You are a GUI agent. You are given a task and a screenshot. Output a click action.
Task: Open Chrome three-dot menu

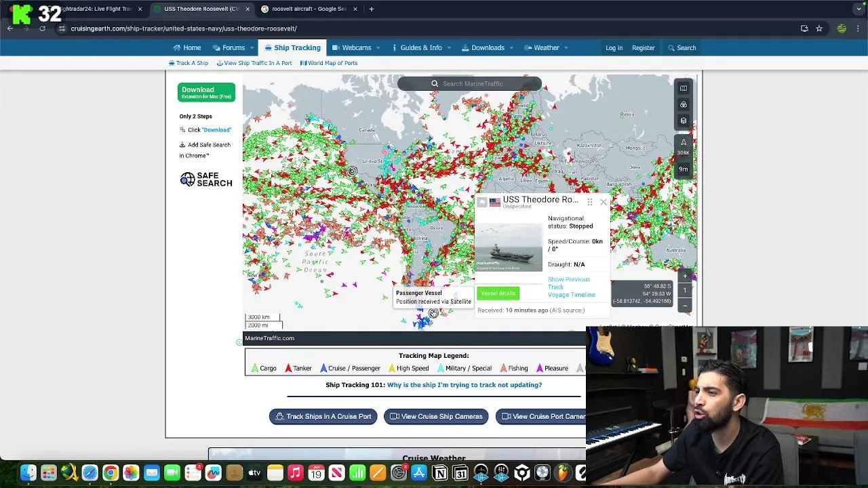click(859, 28)
